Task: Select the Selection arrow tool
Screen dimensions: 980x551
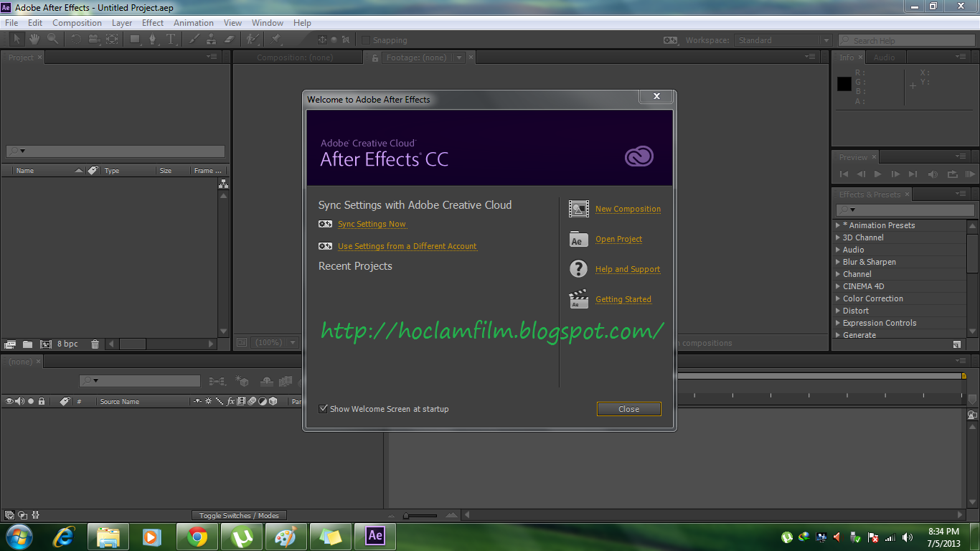Action: pyautogui.click(x=17, y=39)
